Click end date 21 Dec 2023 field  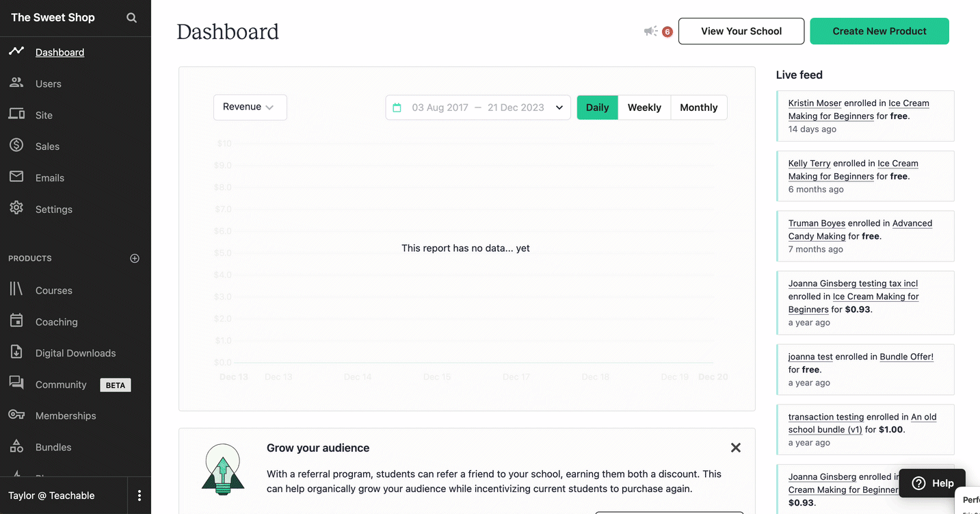click(516, 107)
